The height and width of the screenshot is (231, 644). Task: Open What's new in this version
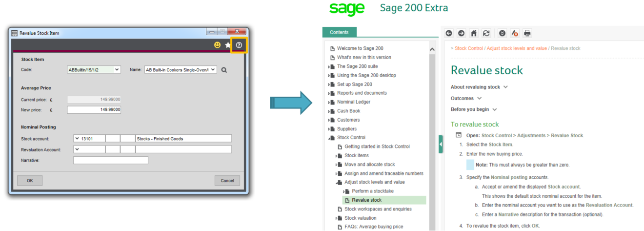pyautogui.click(x=364, y=57)
